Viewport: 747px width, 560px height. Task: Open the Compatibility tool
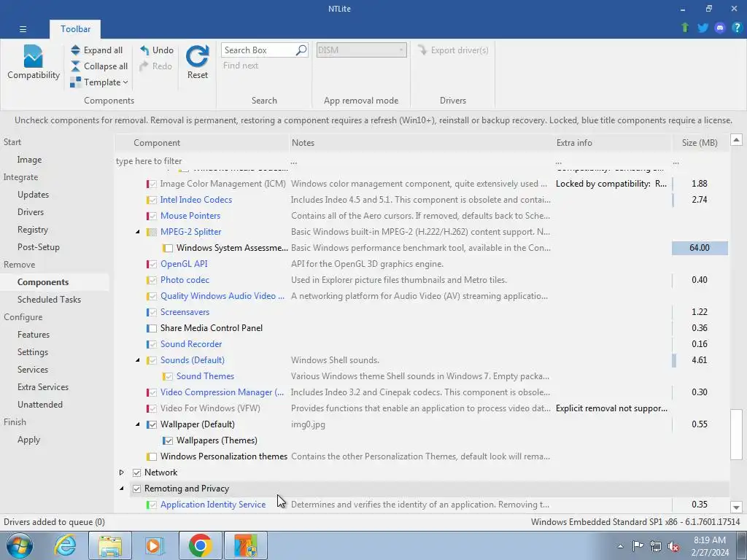point(34,62)
